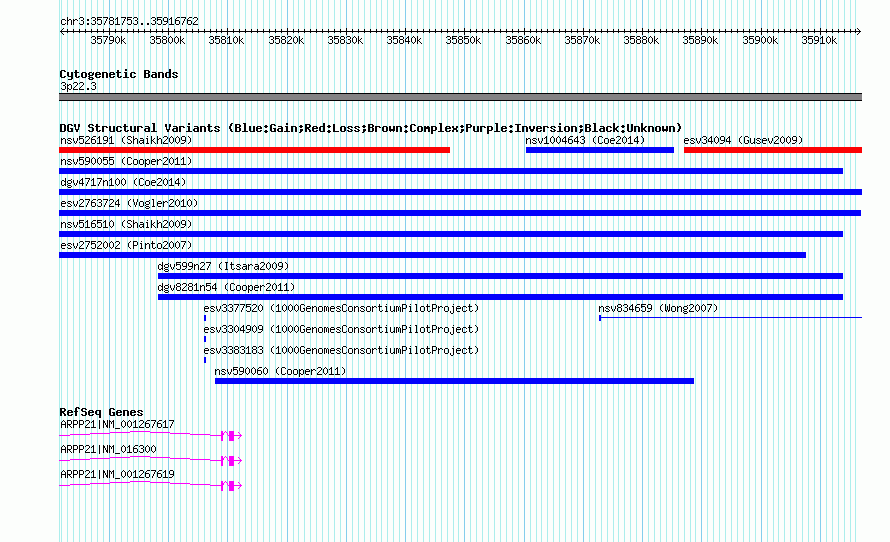Click the gray 3p22.3 cytogenetic band bar
Viewport: 890px width, 542px height.
point(460,97)
